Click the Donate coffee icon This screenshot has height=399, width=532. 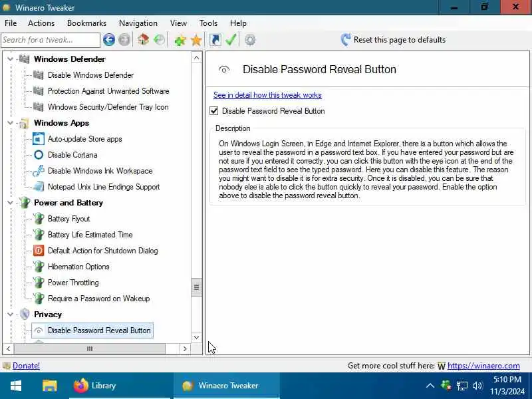(7, 366)
